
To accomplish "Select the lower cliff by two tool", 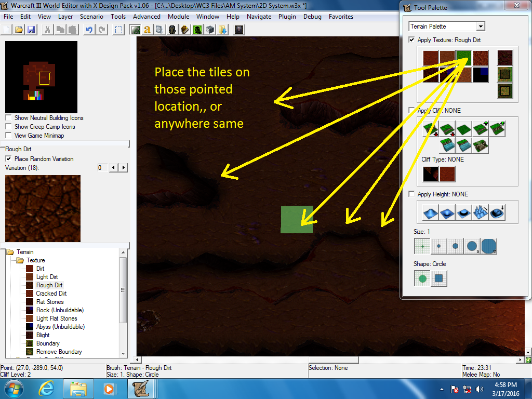I will click(x=431, y=129).
